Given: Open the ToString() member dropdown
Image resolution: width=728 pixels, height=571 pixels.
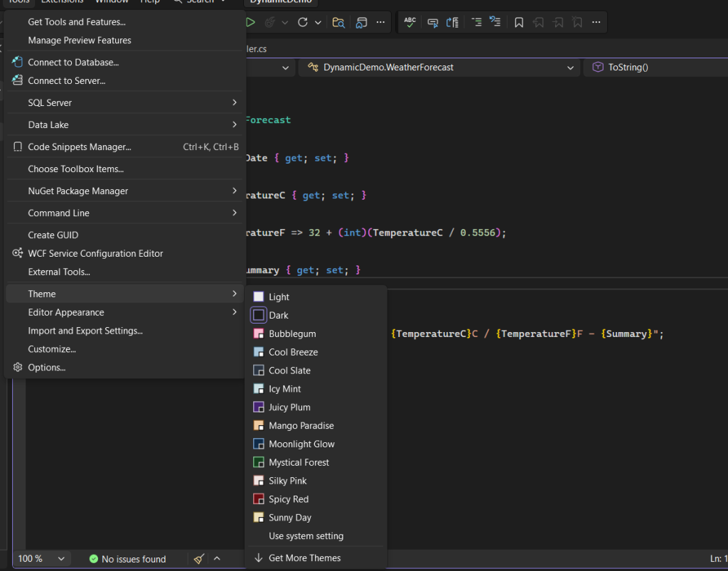Looking at the screenshot, I should point(655,68).
